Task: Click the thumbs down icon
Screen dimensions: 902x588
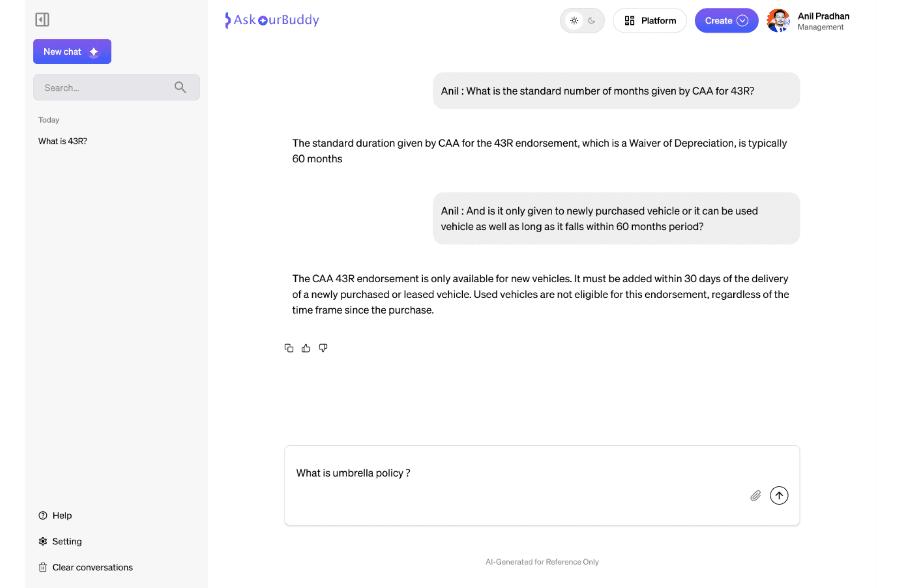Action: coord(323,348)
